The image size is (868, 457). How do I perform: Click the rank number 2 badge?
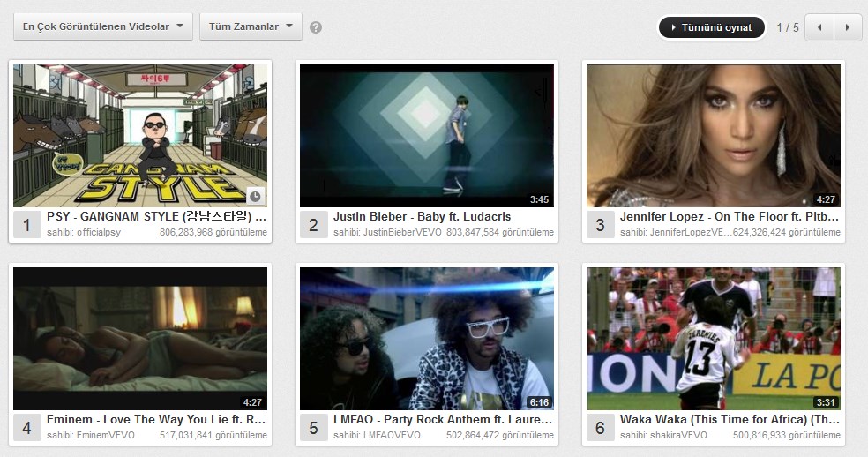pyautogui.click(x=313, y=224)
